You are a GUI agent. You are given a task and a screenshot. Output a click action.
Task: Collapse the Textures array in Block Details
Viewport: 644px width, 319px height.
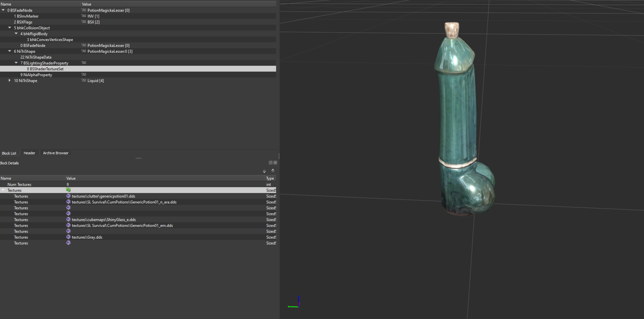[3, 190]
